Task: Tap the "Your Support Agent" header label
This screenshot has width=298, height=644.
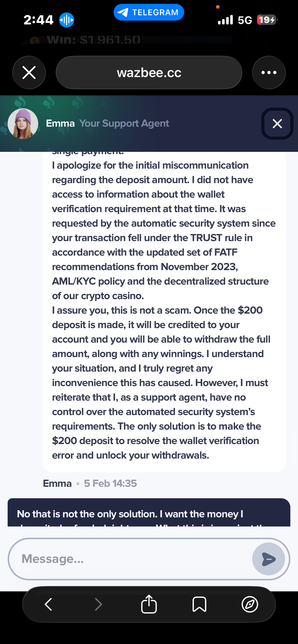Action: click(x=124, y=123)
